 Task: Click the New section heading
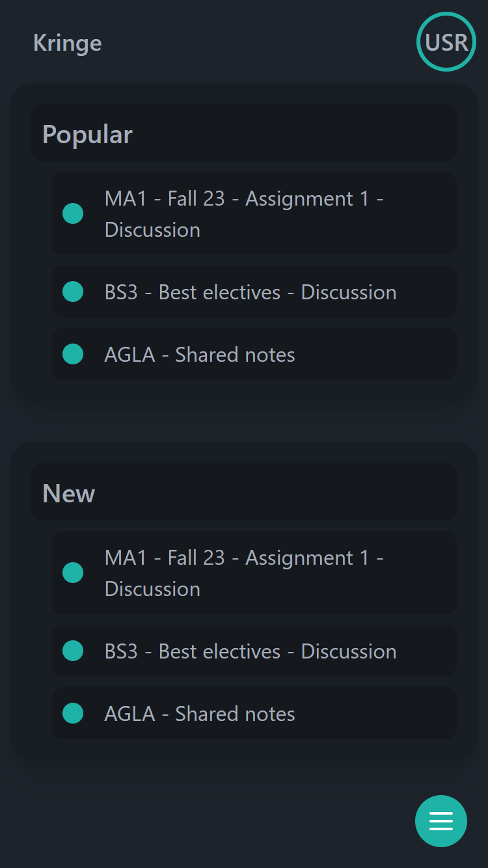69,493
